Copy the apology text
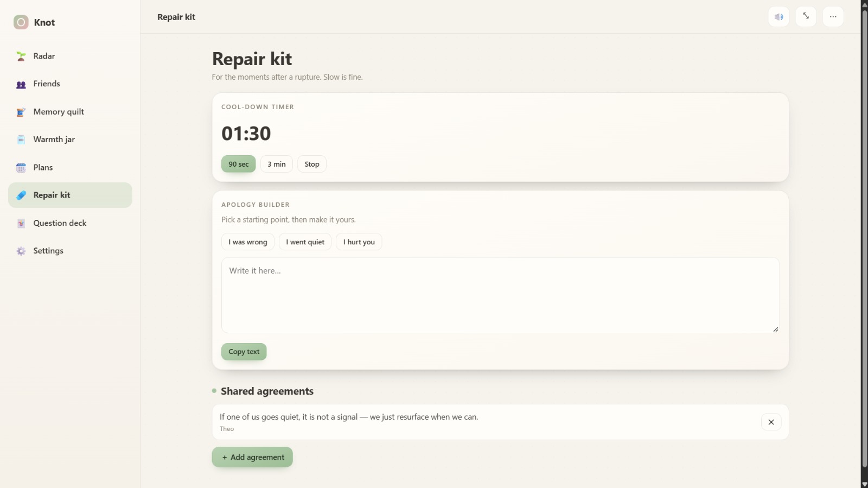This screenshot has width=868, height=488. (244, 352)
